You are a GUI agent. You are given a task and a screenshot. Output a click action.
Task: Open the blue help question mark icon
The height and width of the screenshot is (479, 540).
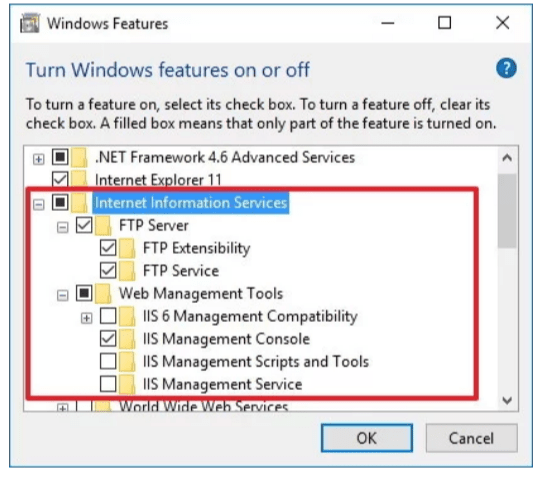click(x=506, y=68)
